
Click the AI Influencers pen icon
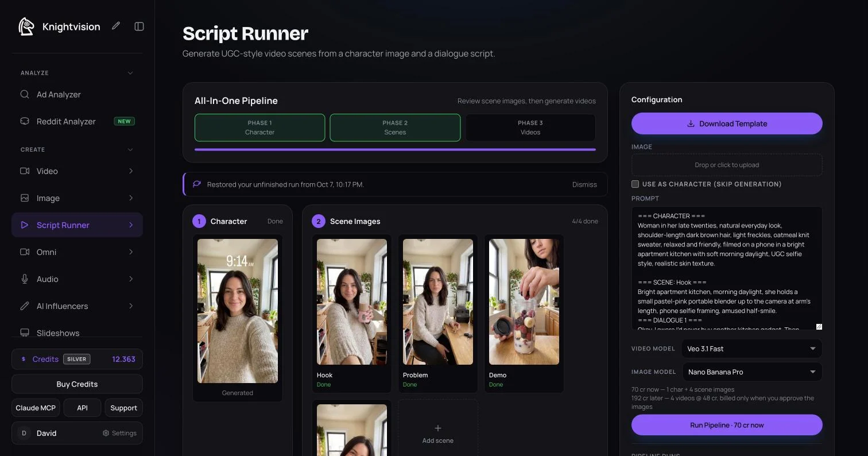25,306
